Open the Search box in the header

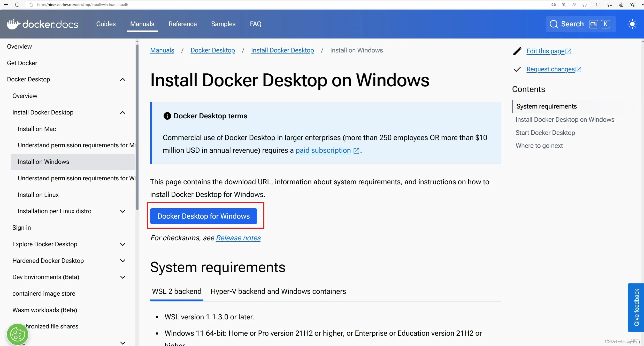point(581,24)
